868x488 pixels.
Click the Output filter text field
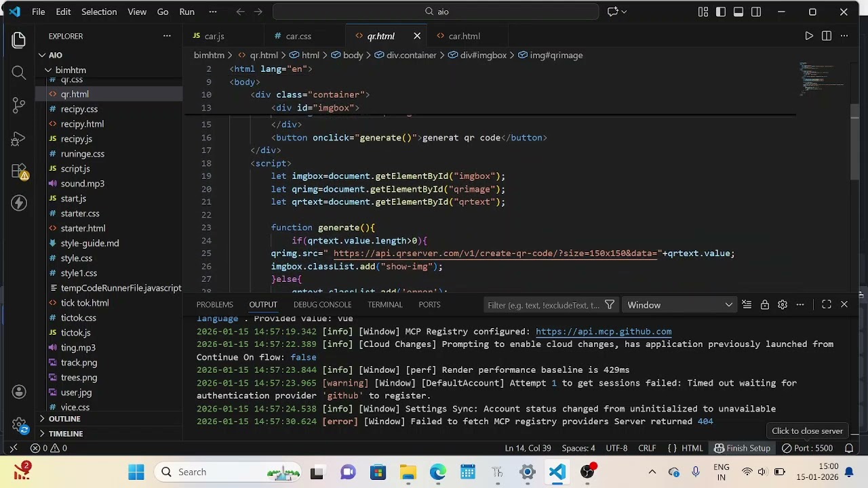544,305
